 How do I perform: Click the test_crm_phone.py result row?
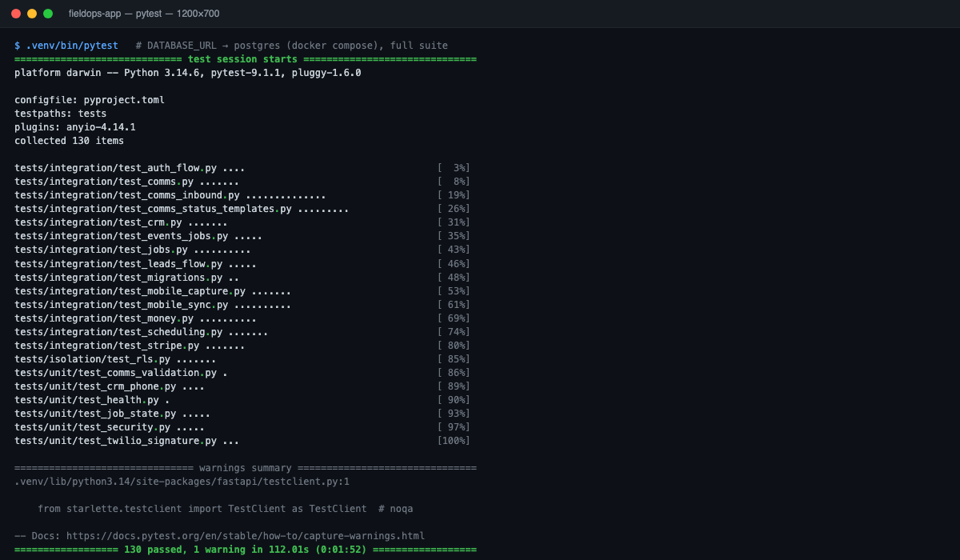point(242,386)
